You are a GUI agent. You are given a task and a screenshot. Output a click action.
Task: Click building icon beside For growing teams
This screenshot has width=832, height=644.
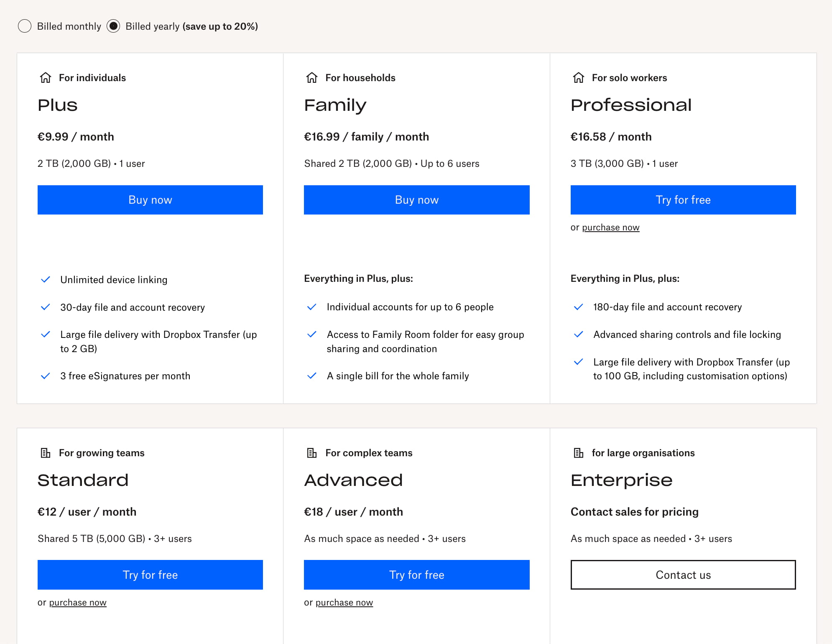(x=46, y=453)
